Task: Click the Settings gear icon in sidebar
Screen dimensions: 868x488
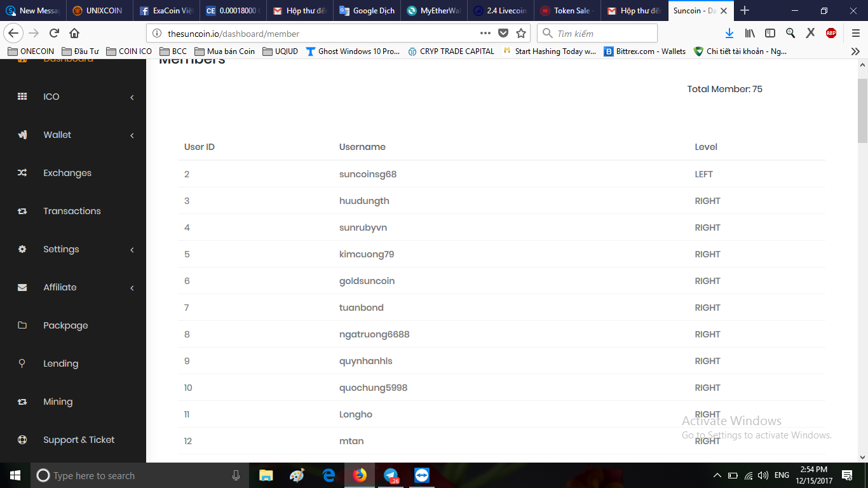Action: 22,249
